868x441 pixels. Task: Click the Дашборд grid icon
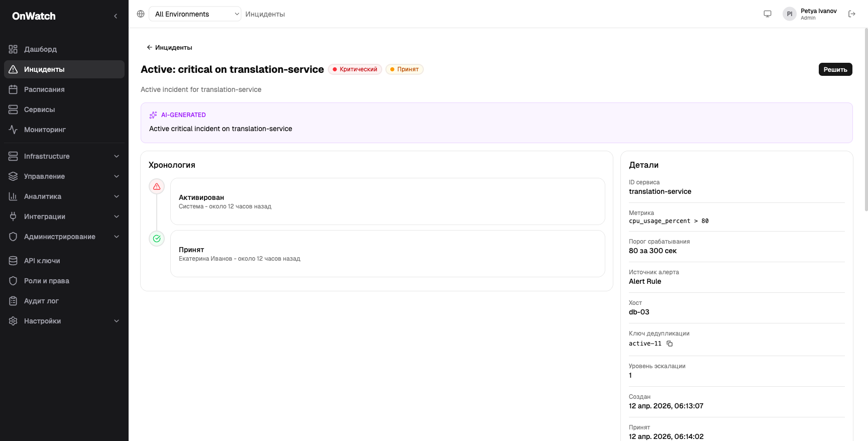coord(13,49)
